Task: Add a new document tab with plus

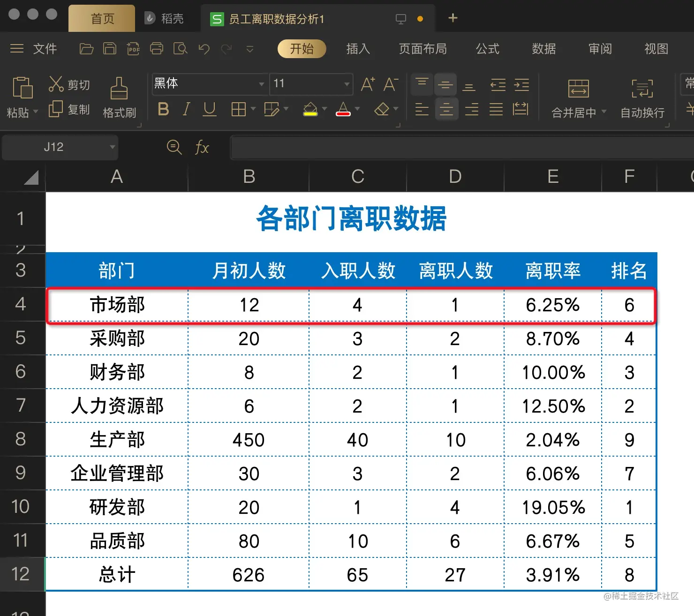Action: tap(453, 18)
